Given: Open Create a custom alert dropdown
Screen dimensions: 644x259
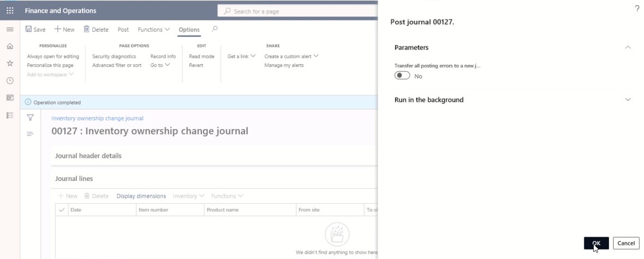Looking at the screenshot, I should (x=291, y=56).
